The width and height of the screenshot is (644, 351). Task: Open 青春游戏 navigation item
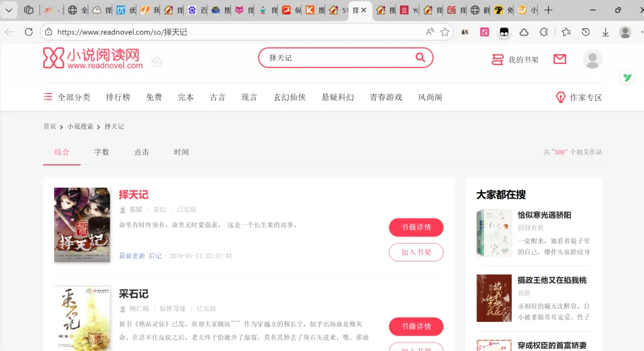(386, 97)
